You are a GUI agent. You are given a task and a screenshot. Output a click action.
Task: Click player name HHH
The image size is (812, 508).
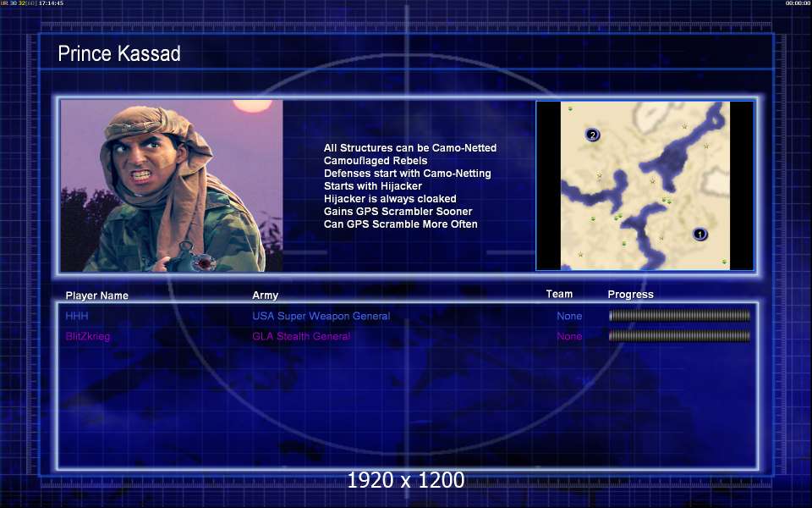(77, 316)
